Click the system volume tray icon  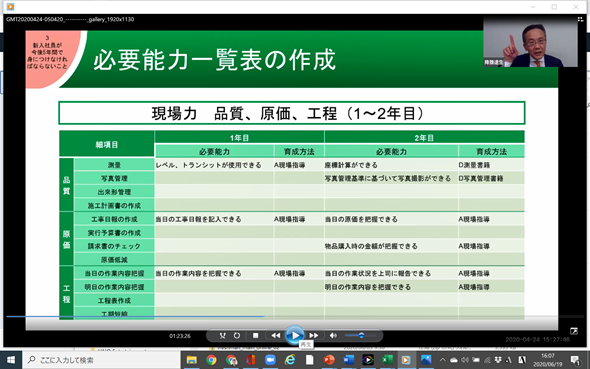465,360
